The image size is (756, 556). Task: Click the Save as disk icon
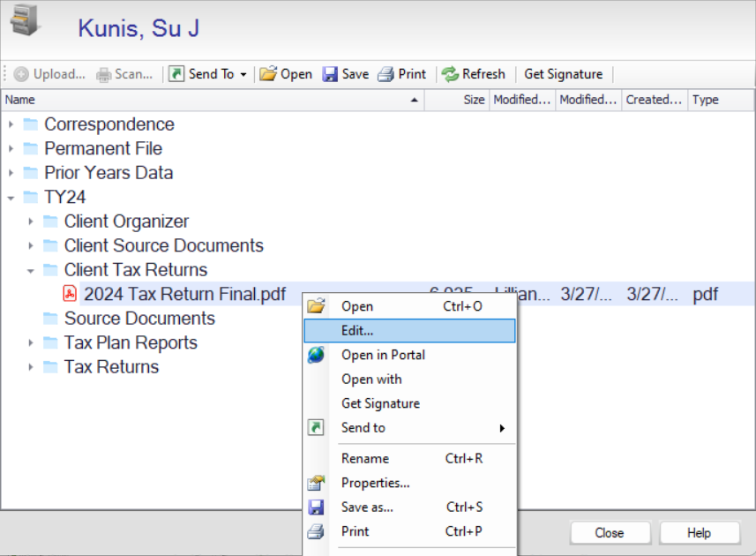317,507
